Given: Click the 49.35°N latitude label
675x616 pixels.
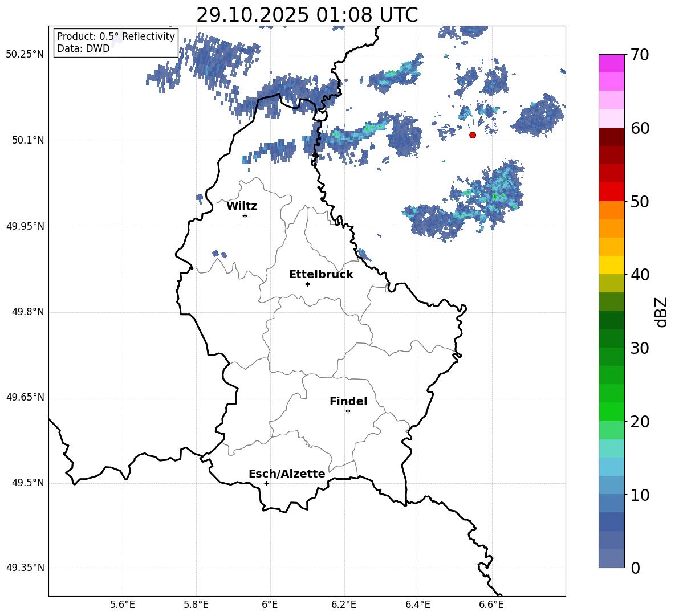Looking at the screenshot, I should coord(25,568).
